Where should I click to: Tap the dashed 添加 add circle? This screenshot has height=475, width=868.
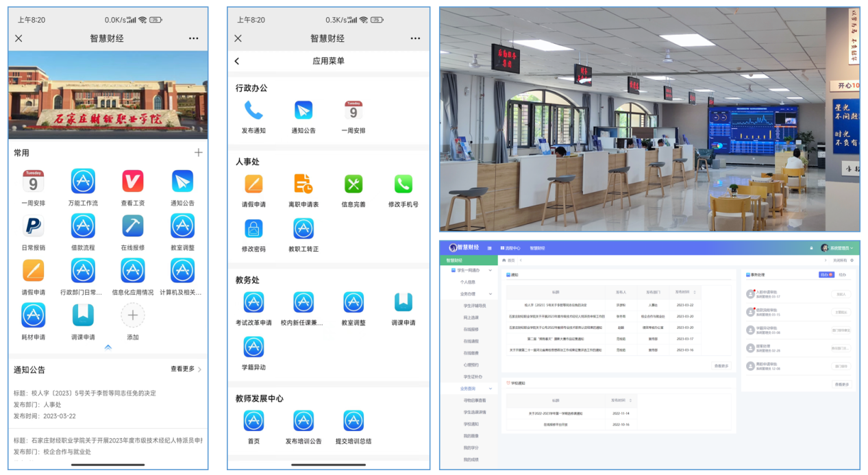[x=133, y=315]
